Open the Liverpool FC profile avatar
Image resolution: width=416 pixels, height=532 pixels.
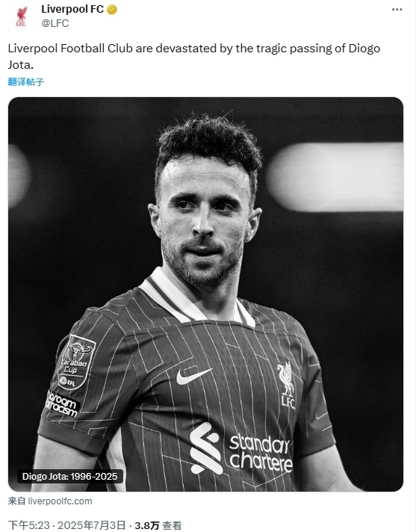[21, 16]
